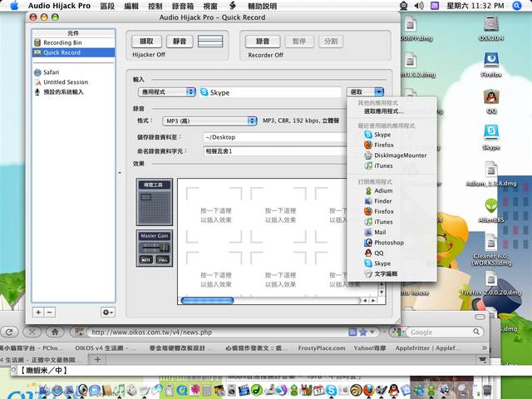This screenshot has width=532, height=399.
Task: Click the Google search box in Firefox
Action: (x=441, y=332)
